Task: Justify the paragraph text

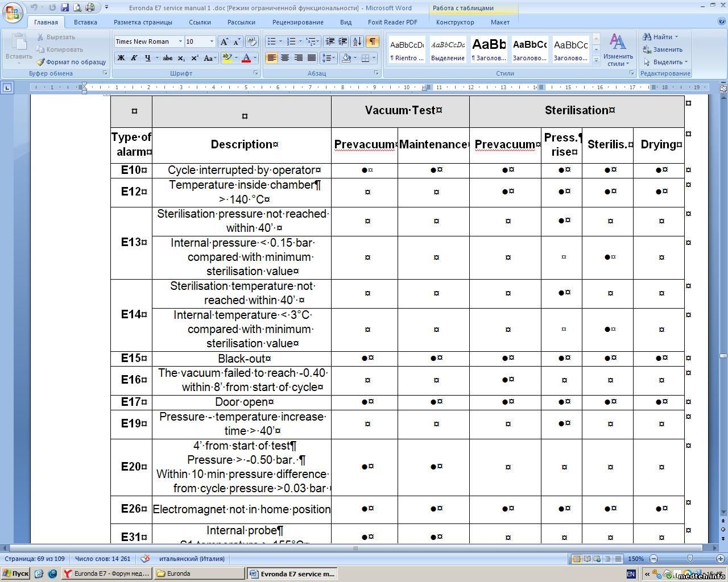Action: [311, 58]
